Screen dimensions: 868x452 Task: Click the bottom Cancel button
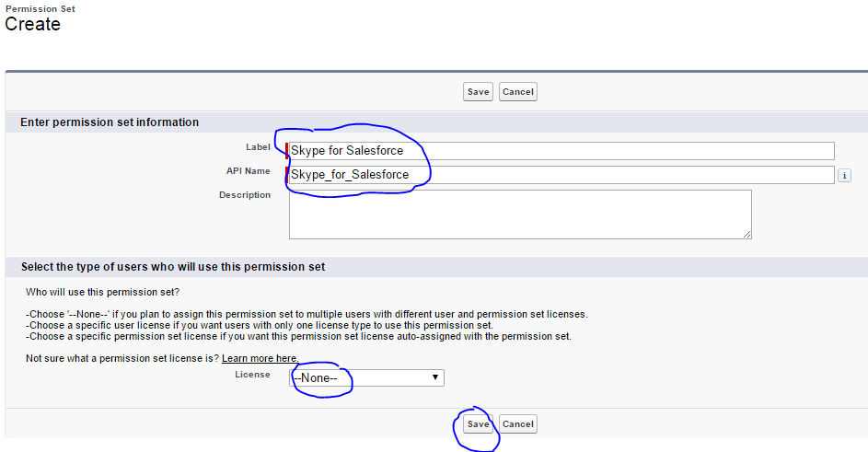click(518, 424)
